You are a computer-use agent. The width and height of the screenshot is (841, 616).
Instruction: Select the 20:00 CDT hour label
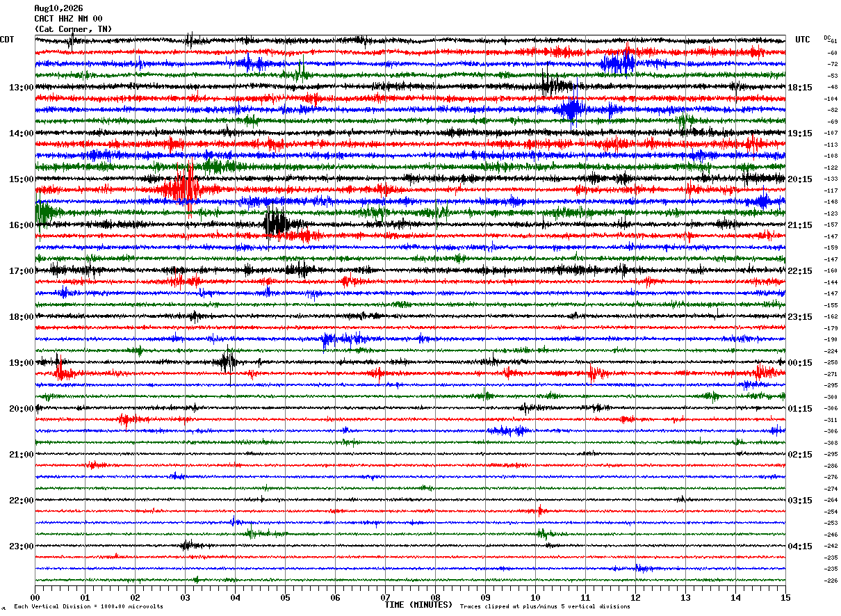pyautogui.click(x=22, y=409)
